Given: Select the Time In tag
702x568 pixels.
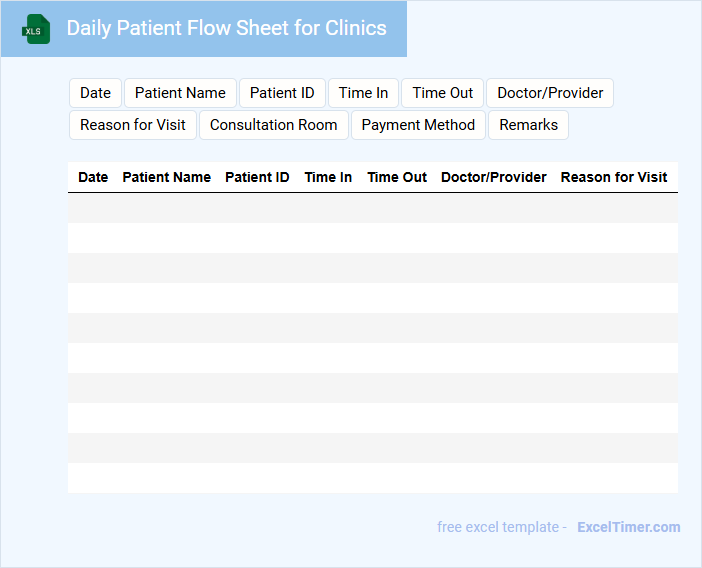Looking at the screenshot, I should pyautogui.click(x=363, y=93).
